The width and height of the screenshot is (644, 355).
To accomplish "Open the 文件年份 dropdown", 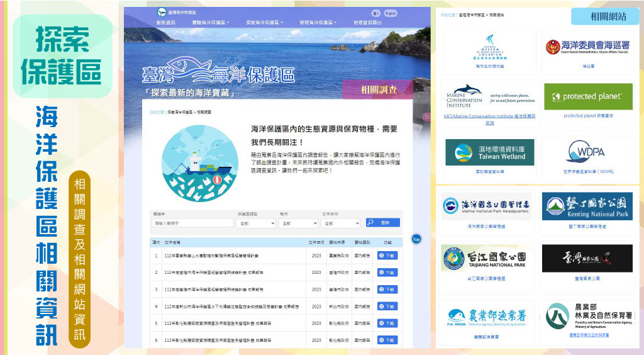I will [341, 223].
